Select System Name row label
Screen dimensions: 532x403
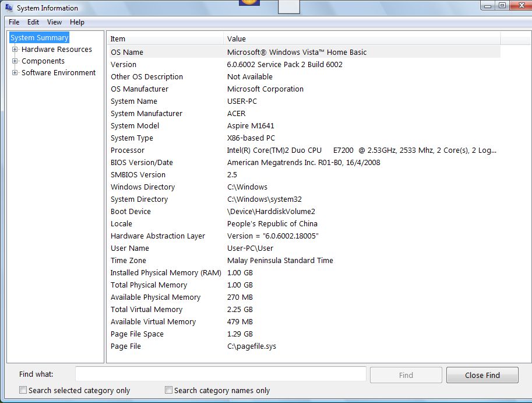tap(134, 101)
